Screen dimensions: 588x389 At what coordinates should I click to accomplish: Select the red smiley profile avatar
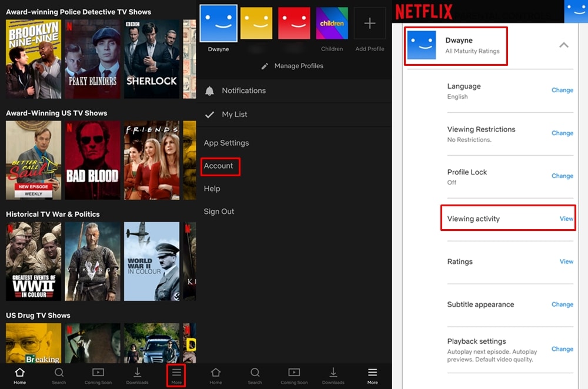(x=294, y=24)
